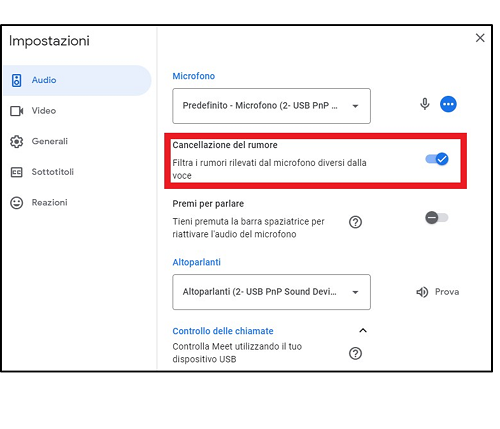Click the Audio speaker icon in sidebar
500x429 pixels.
pyautogui.click(x=17, y=80)
